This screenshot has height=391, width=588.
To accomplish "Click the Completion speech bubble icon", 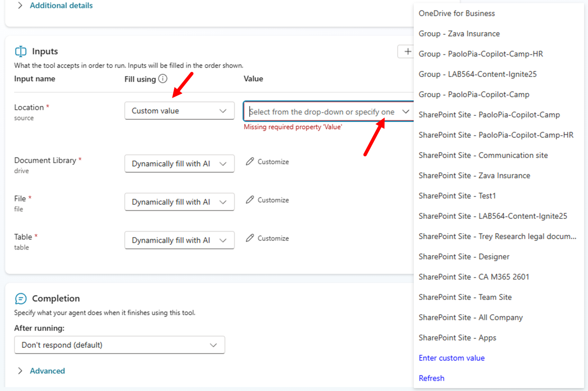I will [19, 298].
